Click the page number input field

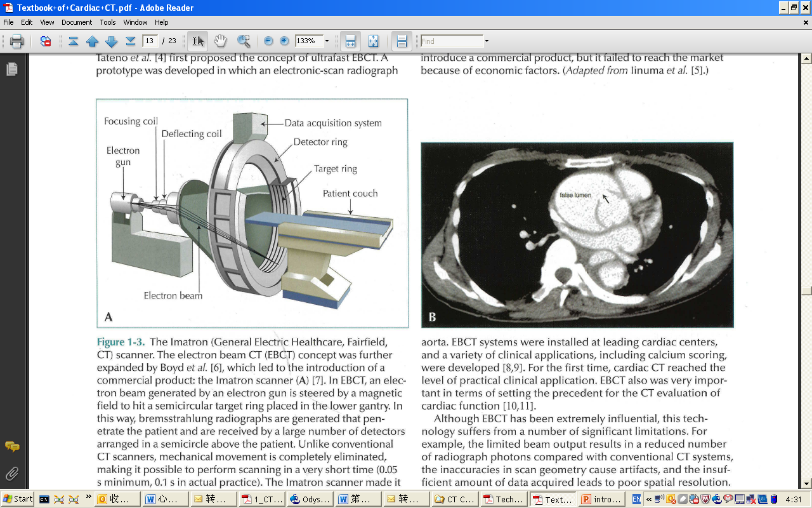point(150,41)
